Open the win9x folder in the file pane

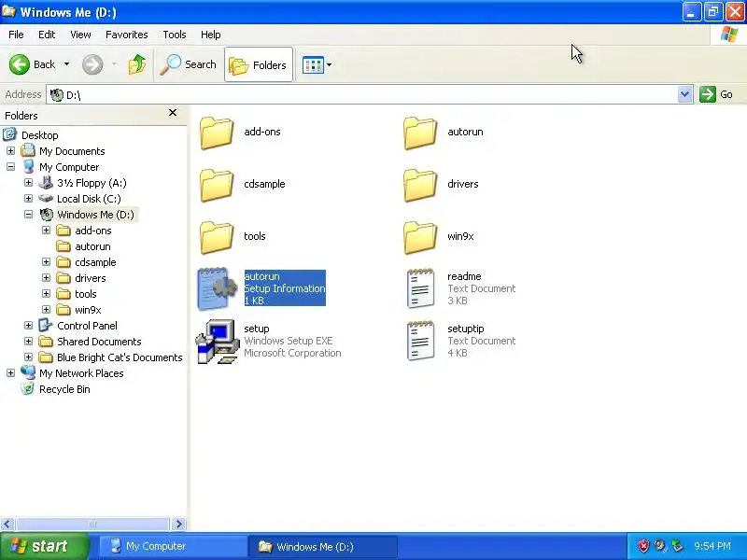coord(420,237)
